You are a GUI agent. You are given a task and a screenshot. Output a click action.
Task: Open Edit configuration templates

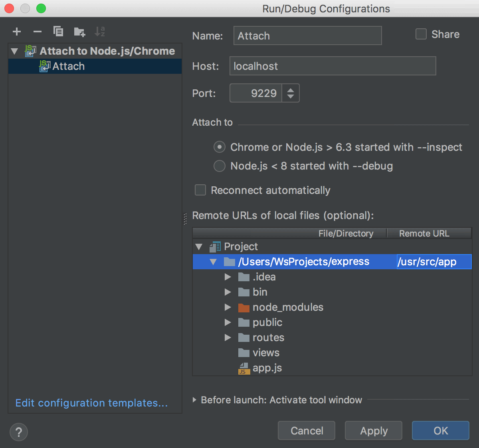tap(91, 403)
